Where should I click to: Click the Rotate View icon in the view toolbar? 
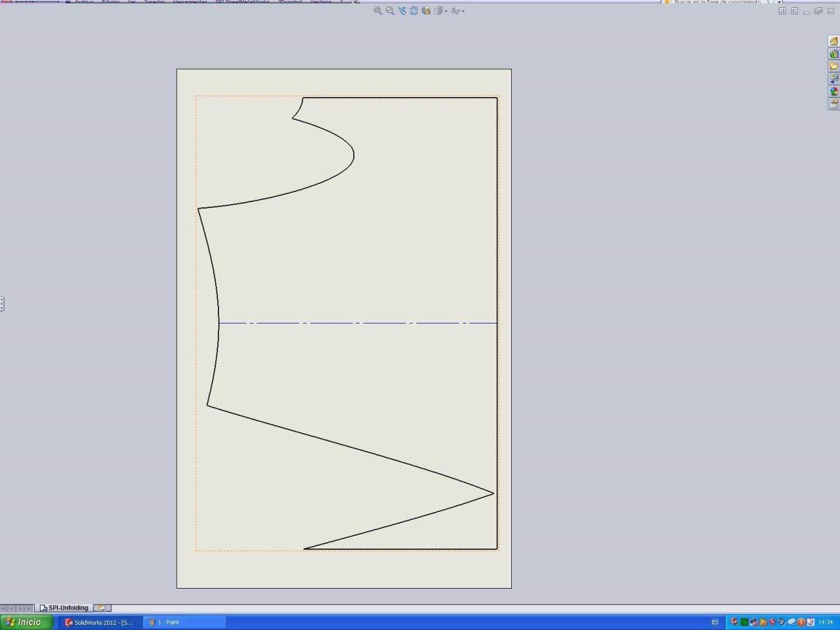(x=414, y=11)
